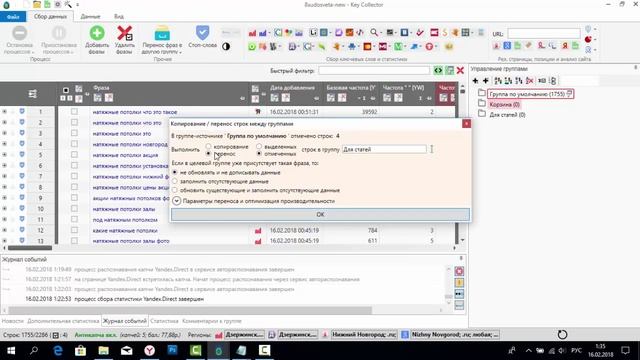Open the Новости bottom tab
Image resolution: width=640 pixels, height=360 pixels.
(13, 321)
